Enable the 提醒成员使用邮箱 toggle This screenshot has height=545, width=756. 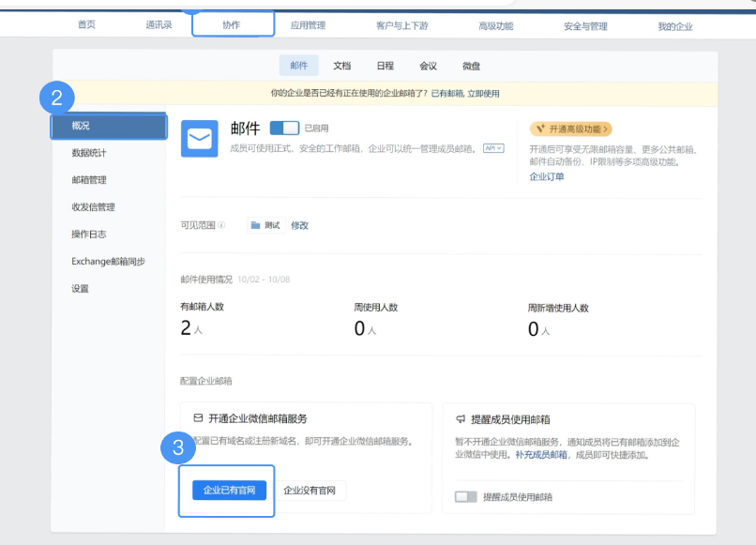[x=465, y=495]
